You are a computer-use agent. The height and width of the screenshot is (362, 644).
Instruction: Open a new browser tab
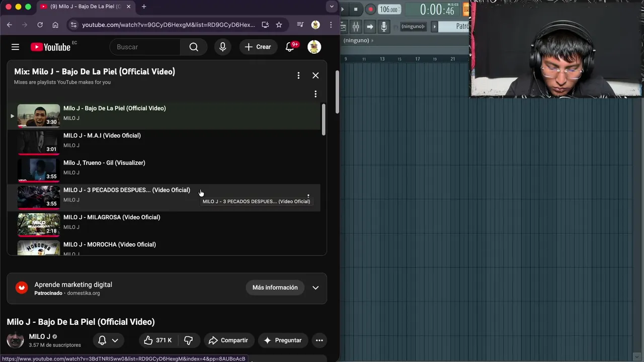tap(144, 7)
